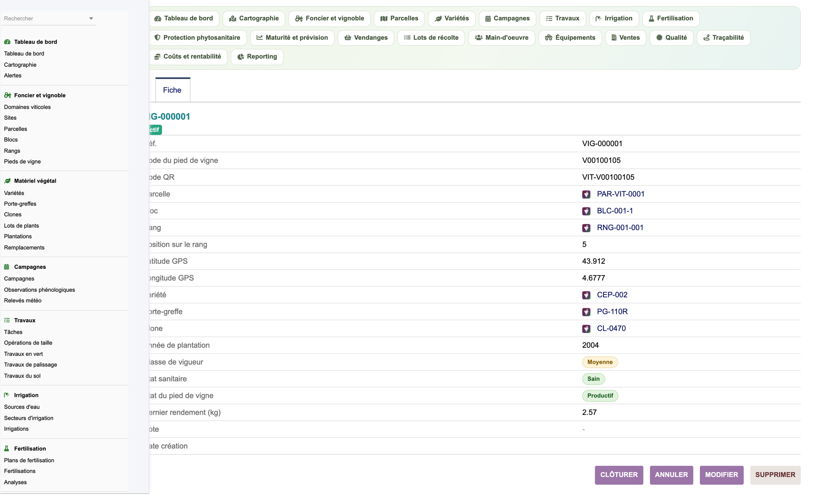Click the route icon of Traçabilité tab

pyautogui.click(x=707, y=38)
